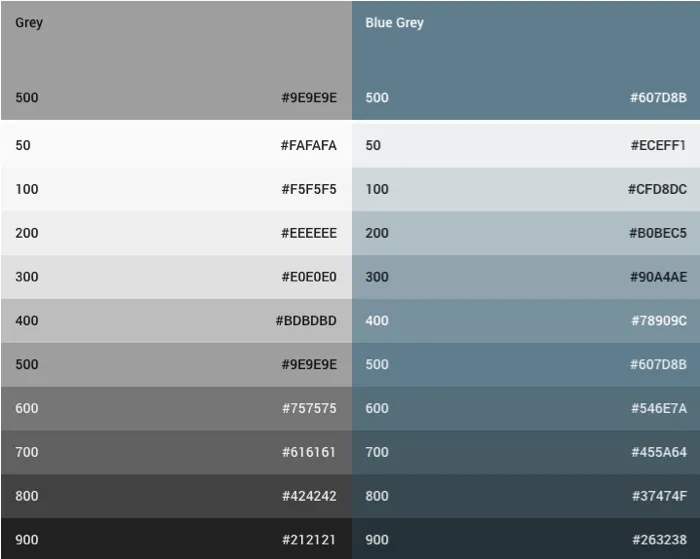The height and width of the screenshot is (559, 700).
Task: Select the hex value #CFD8DC
Action: (658, 189)
